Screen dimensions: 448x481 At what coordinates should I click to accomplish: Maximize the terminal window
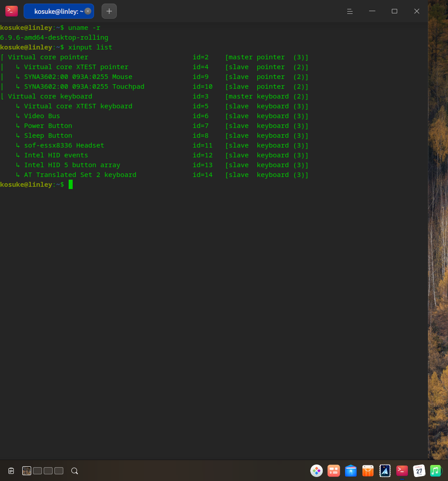click(x=395, y=11)
